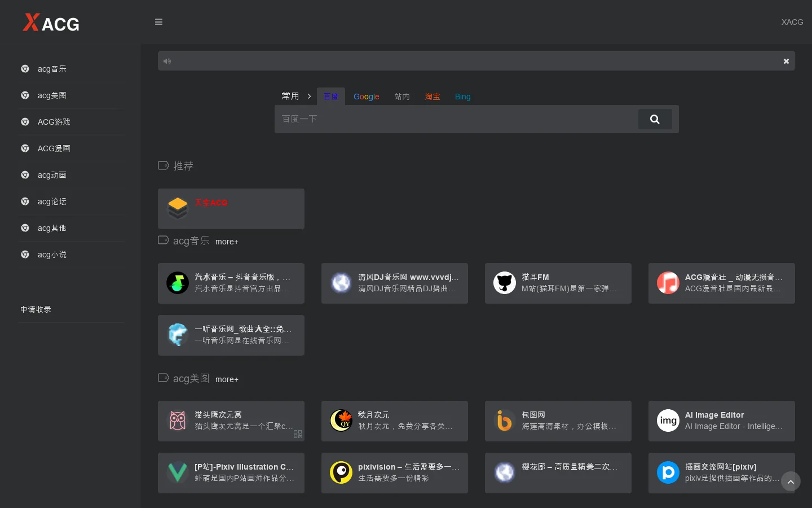Select the Bing search tab
The height and width of the screenshot is (508, 812).
coord(463,97)
